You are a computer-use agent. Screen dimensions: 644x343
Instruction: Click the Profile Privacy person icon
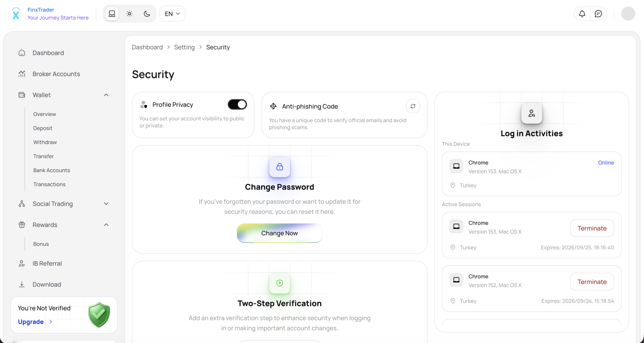click(x=144, y=104)
